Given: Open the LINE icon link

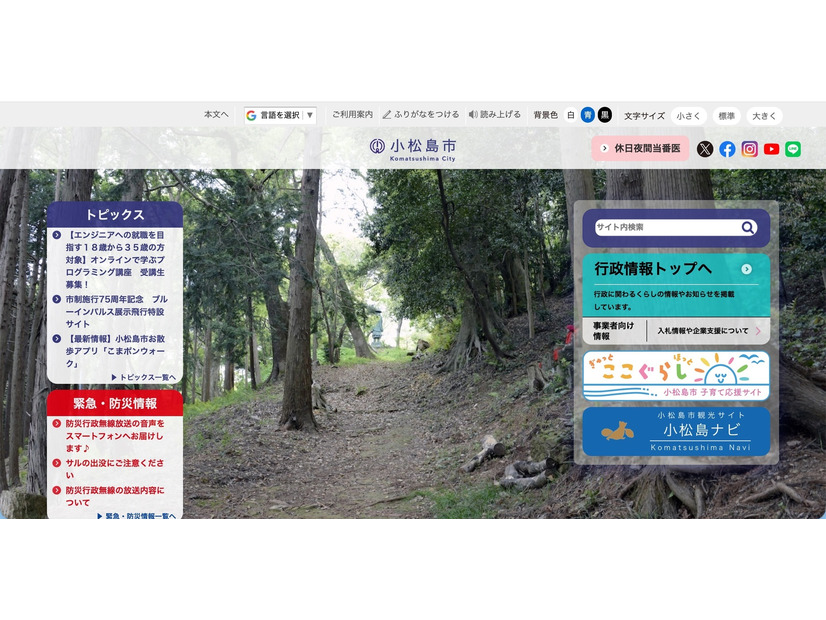Looking at the screenshot, I should (793, 149).
